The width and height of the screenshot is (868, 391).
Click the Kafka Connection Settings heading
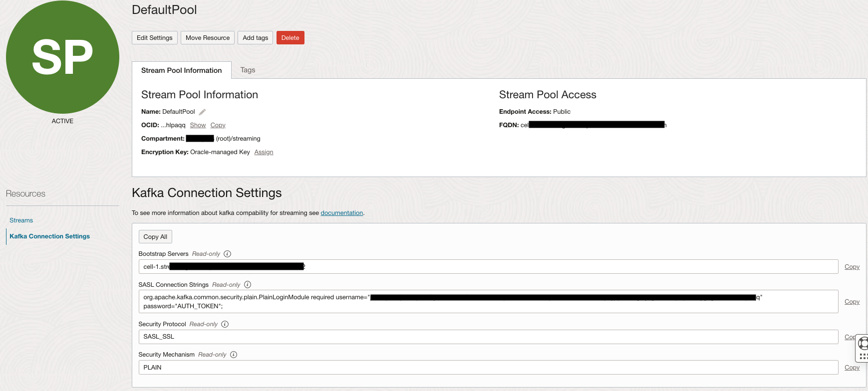[207, 193]
